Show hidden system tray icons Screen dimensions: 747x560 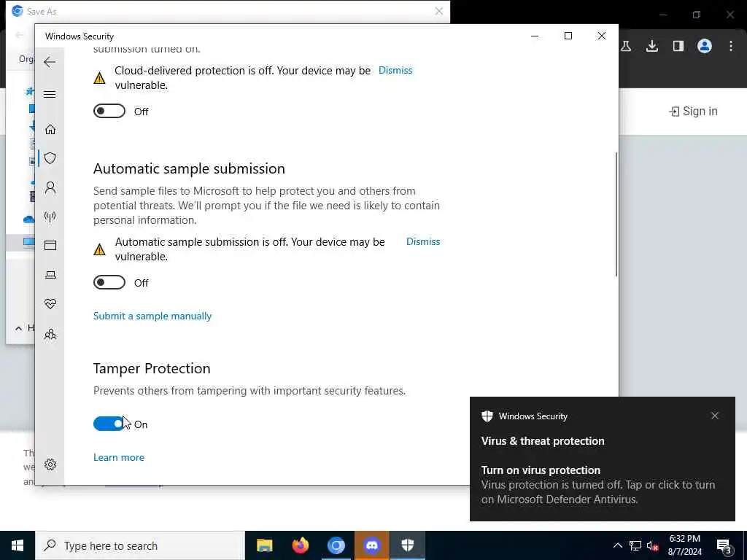[x=617, y=545]
